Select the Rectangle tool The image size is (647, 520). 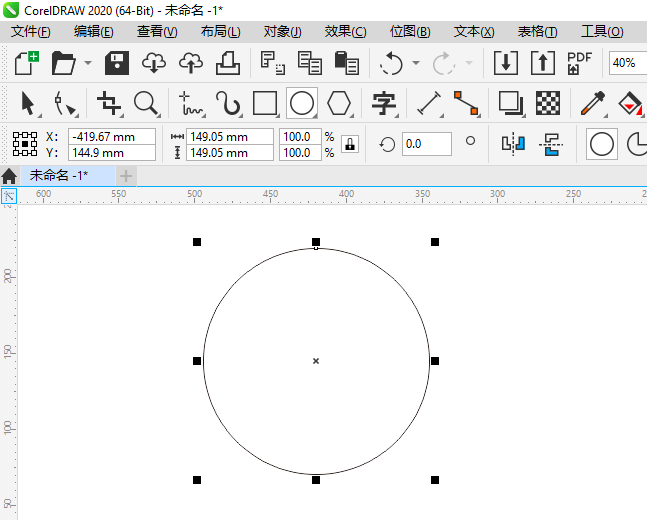(x=265, y=103)
